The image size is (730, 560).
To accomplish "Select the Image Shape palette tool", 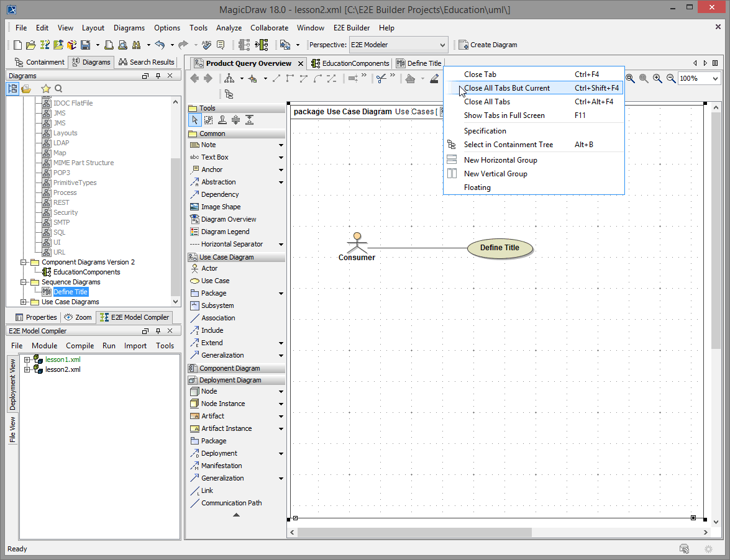I will click(x=221, y=207).
